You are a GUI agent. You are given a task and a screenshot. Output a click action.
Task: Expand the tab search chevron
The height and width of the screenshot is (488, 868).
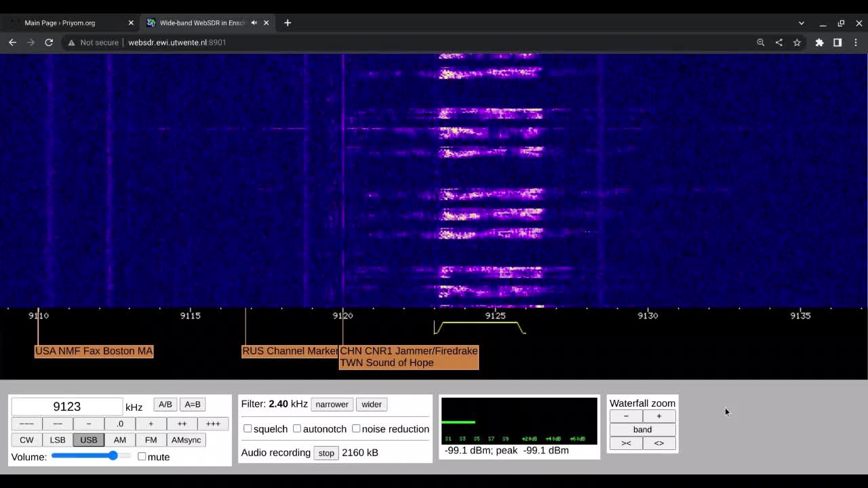(x=801, y=23)
